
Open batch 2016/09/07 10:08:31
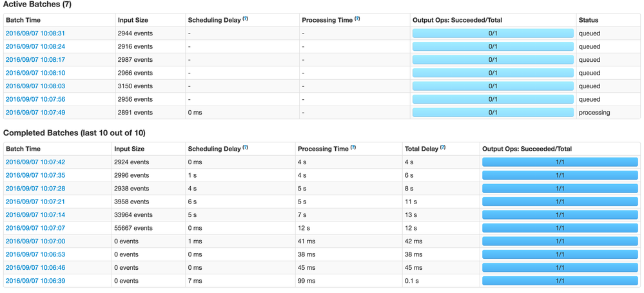click(35, 33)
